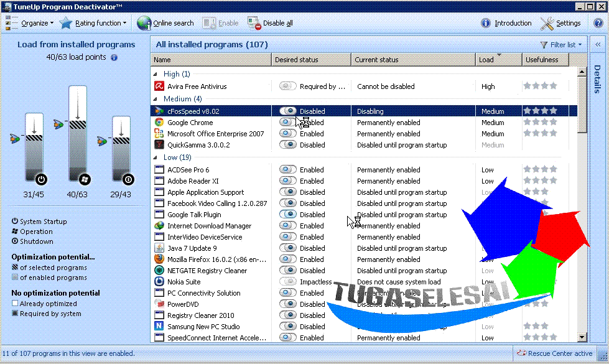Collapse the High (1) group
Image resolution: width=609 pixels, height=364 pixels.
[156, 74]
